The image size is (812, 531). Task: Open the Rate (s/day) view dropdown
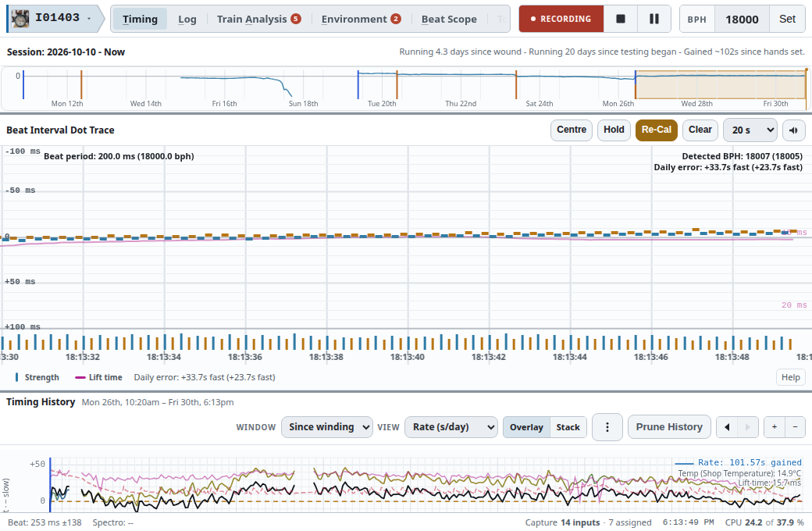click(451, 427)
